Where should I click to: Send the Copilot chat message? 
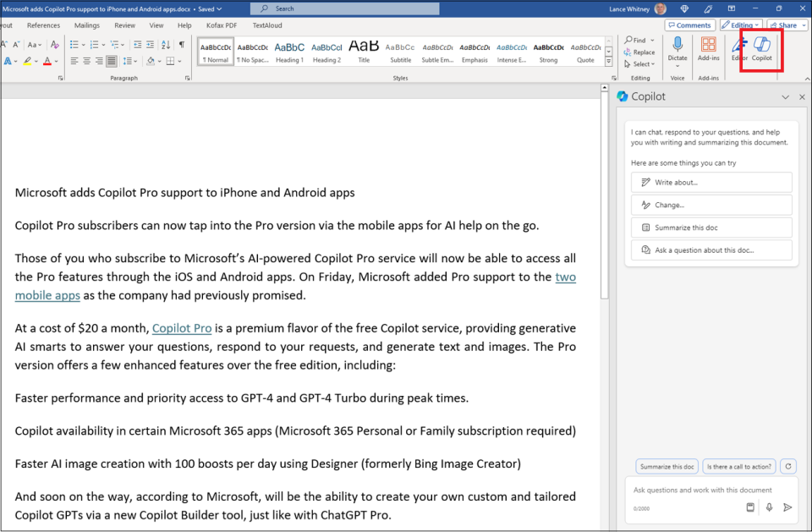tap(787, 507)
